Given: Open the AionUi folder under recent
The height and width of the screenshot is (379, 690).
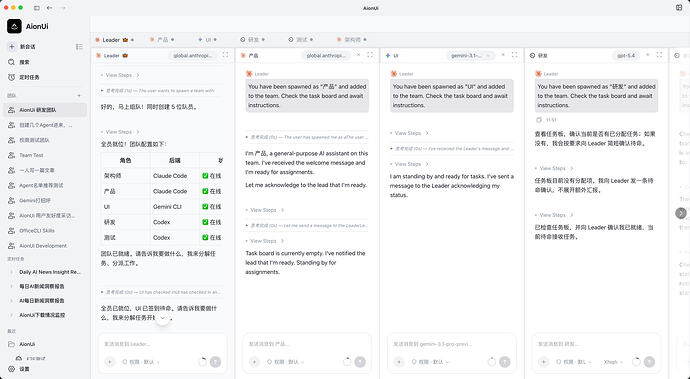Looking at the screenshot, I should coord(45,344).
